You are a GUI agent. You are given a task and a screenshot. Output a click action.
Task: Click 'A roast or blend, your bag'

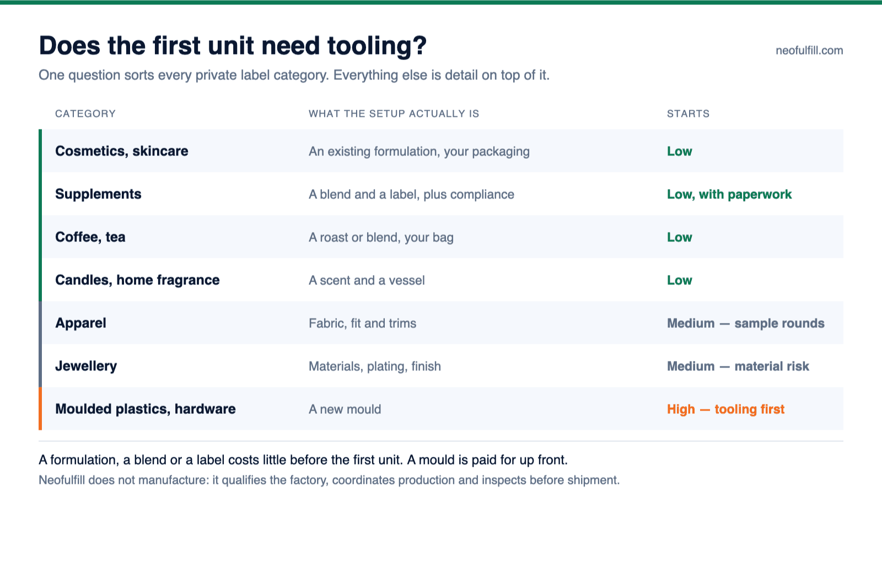coord(381,238)
